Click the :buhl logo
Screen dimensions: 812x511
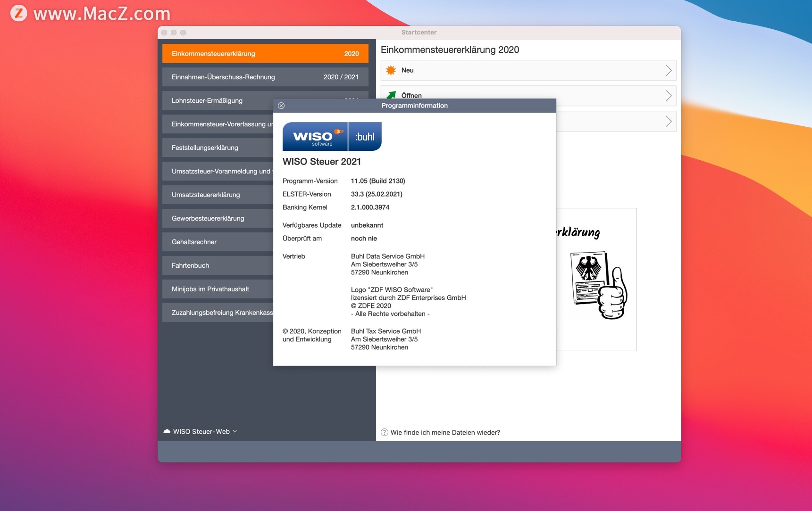point(365,136)
